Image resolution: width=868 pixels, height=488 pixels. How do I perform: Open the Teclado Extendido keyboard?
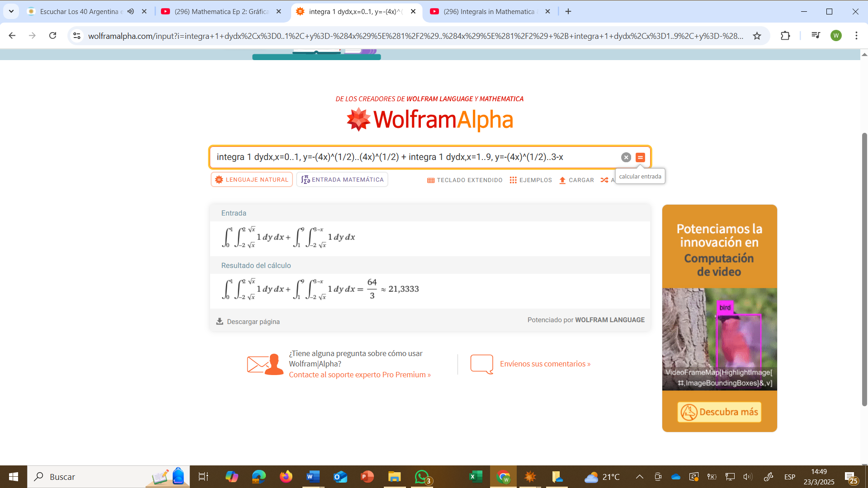(x=465, y=180)
